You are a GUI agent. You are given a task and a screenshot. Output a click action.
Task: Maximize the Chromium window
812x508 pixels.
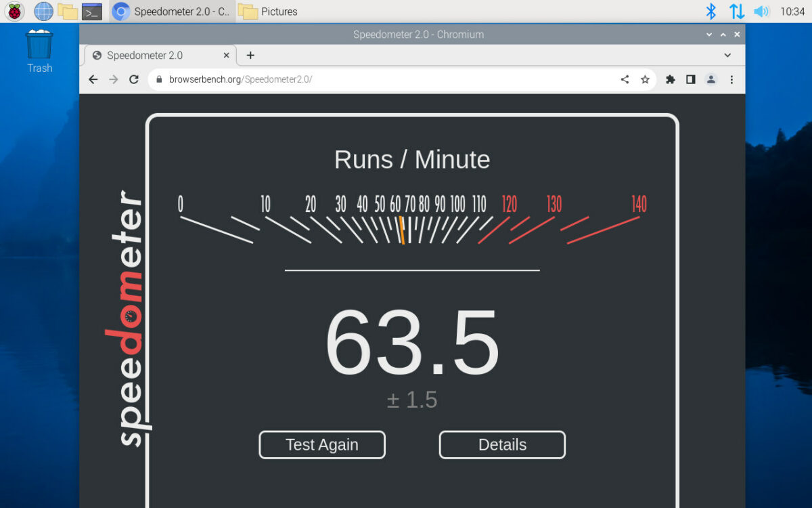tap(723, 35)
